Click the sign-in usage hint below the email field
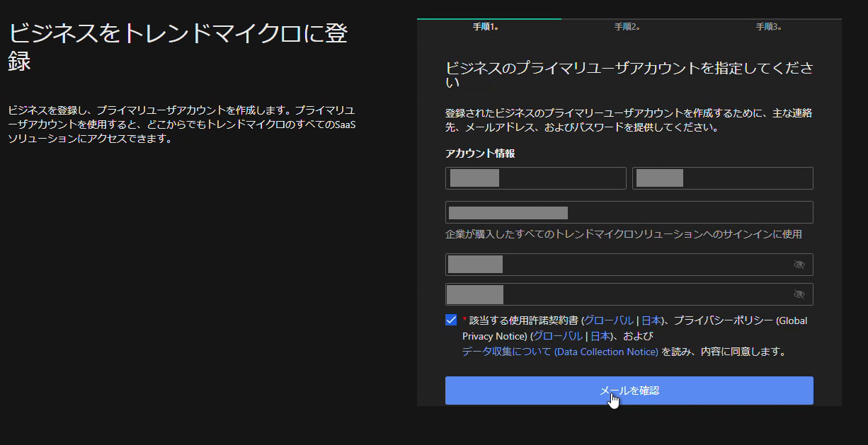Screen dimensions: 868x445 (623, 234)
